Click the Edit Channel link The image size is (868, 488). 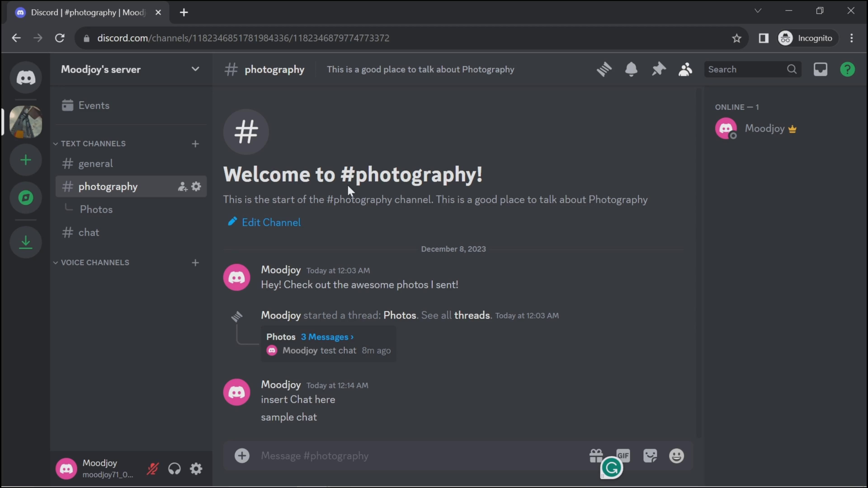pos(271,222)
